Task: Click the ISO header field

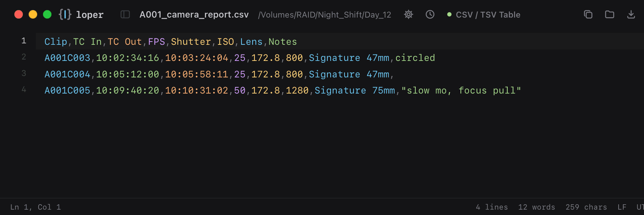Action: coord(226,42)
